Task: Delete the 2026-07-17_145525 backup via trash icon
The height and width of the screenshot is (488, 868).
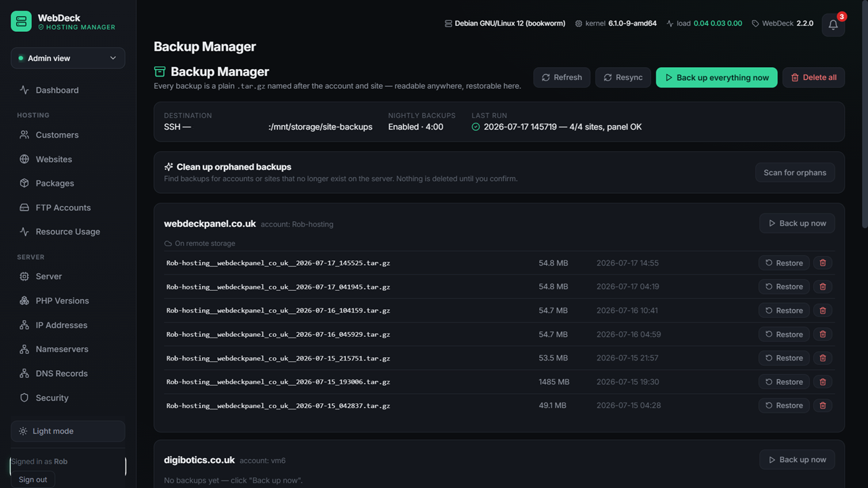Action: 823,263
